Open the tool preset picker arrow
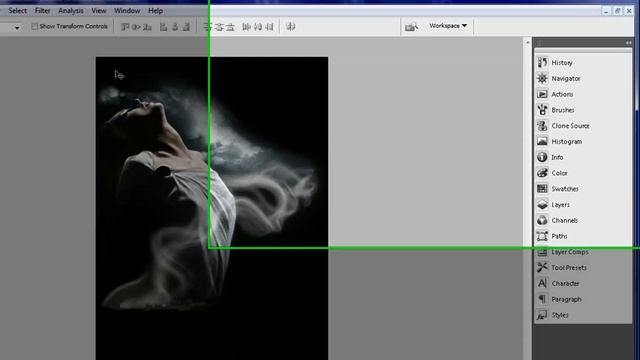The image size is (640, 360). 17,28
